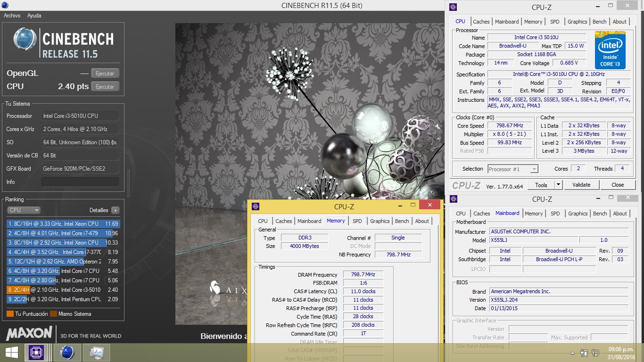Click the Multiplier value x 8.0 (5 - 21)

click(x=510, y=134)
